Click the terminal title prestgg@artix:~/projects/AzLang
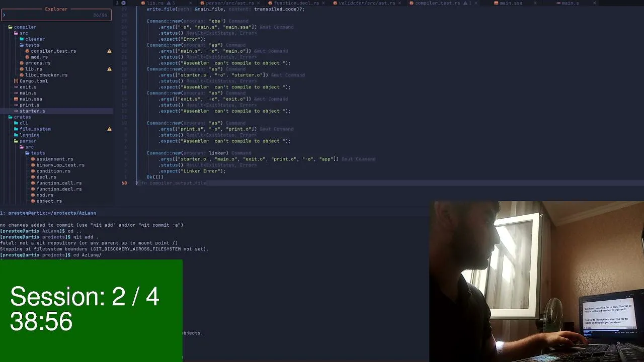The image size is (644, 362). tap(51, 213)
